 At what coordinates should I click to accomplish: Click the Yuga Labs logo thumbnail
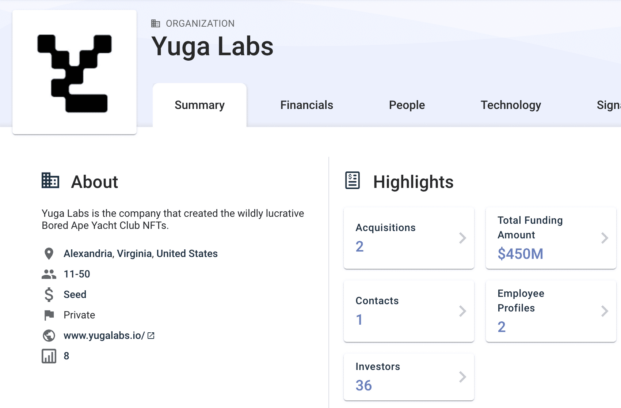pyautogui.click(x=74, y=72)
